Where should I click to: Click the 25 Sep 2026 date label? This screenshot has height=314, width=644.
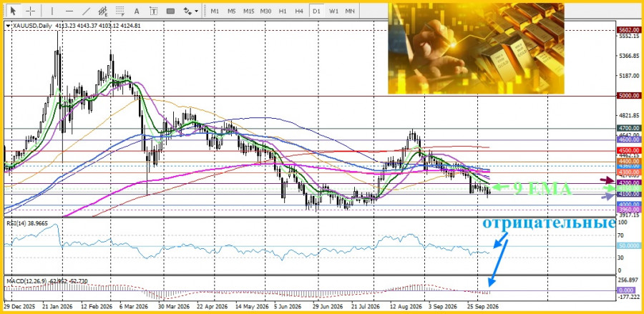[x=483, y=307]
